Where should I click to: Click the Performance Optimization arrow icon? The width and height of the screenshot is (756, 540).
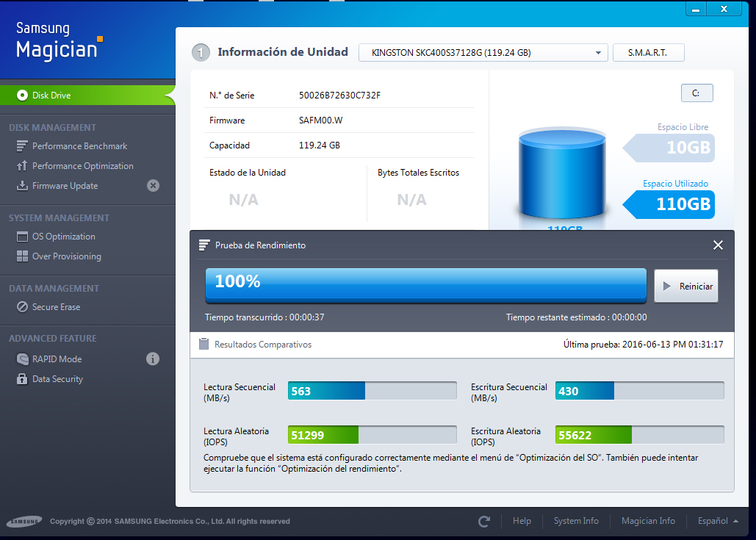(x=22, y=166)
